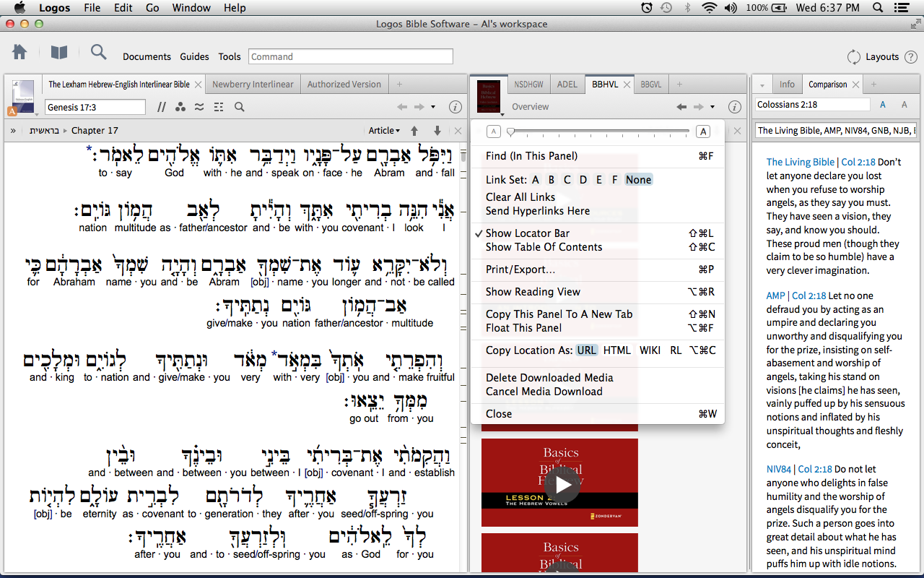Image resolution: width=924 pixels, height=578 pixels.
Task: Go to the Logos Home page icon
Action: (19, 52)
